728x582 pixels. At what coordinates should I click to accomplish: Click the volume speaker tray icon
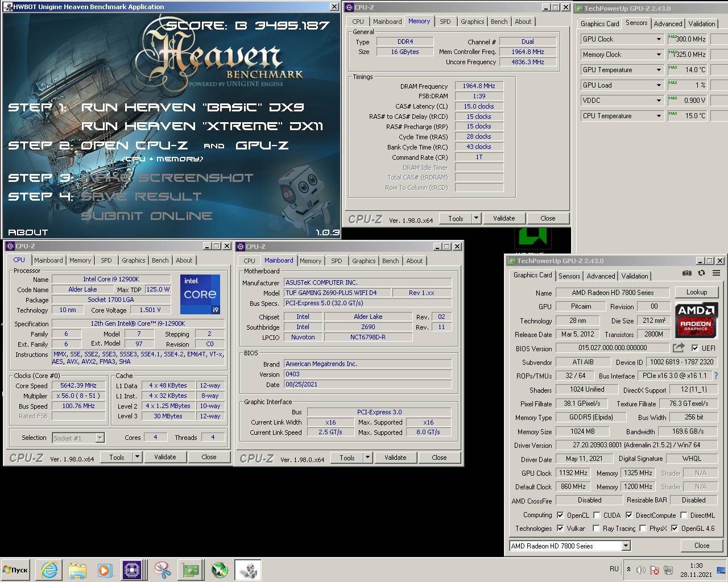(641, 570)
